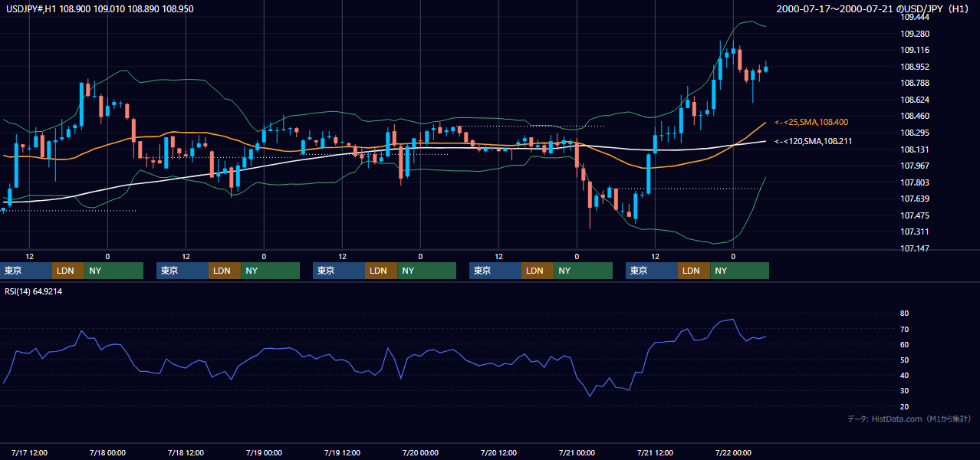Open the HistData.com data source credit
980x460 pixels.
tap(909, 419)
